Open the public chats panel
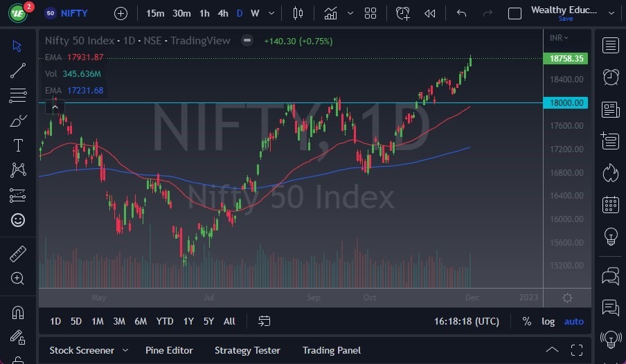 (611, 276)
